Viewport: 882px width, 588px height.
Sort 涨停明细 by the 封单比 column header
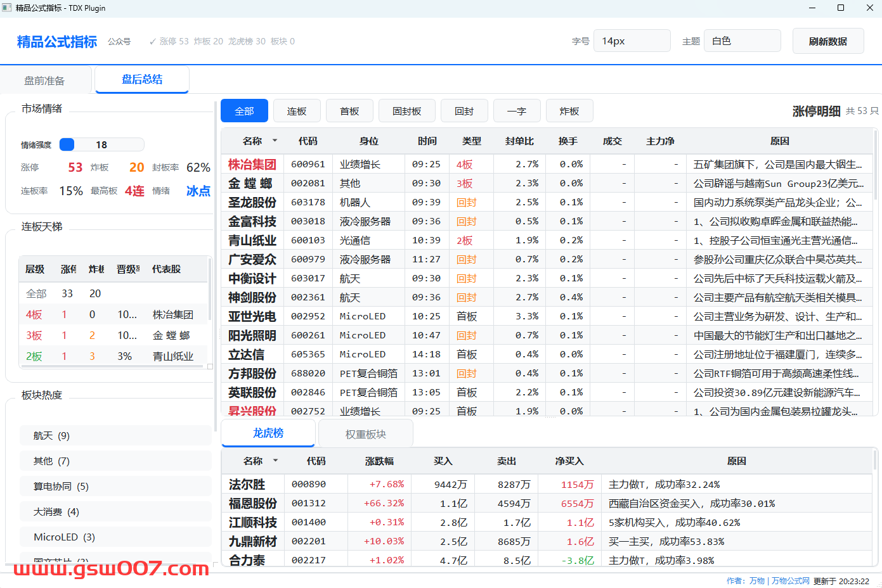point(519,141)
